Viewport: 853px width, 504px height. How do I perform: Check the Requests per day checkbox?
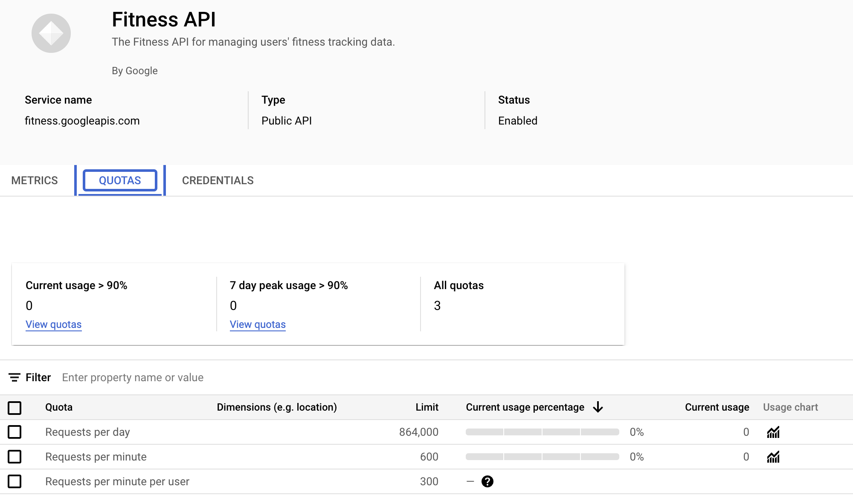coord(15,432)
